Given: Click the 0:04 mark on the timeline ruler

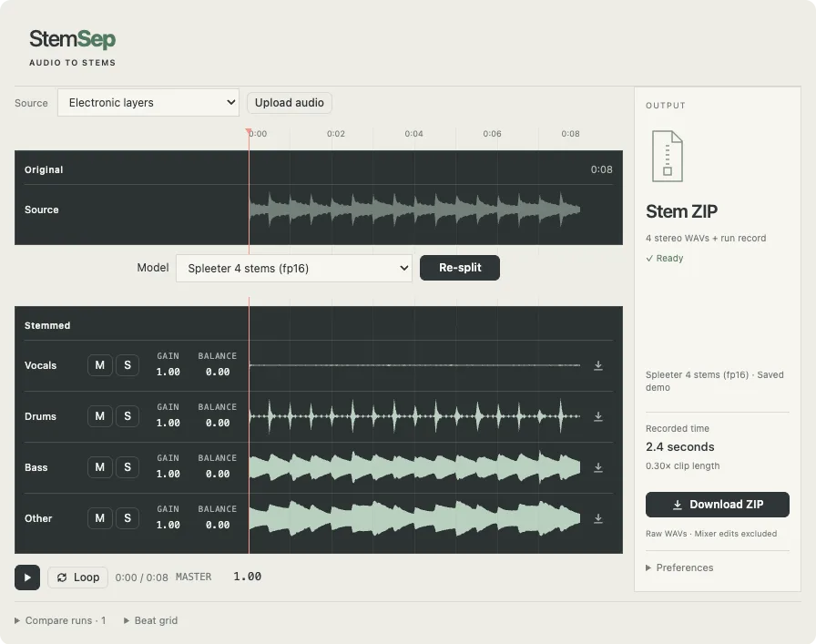Looking at the screenshot, I should 414,134.
